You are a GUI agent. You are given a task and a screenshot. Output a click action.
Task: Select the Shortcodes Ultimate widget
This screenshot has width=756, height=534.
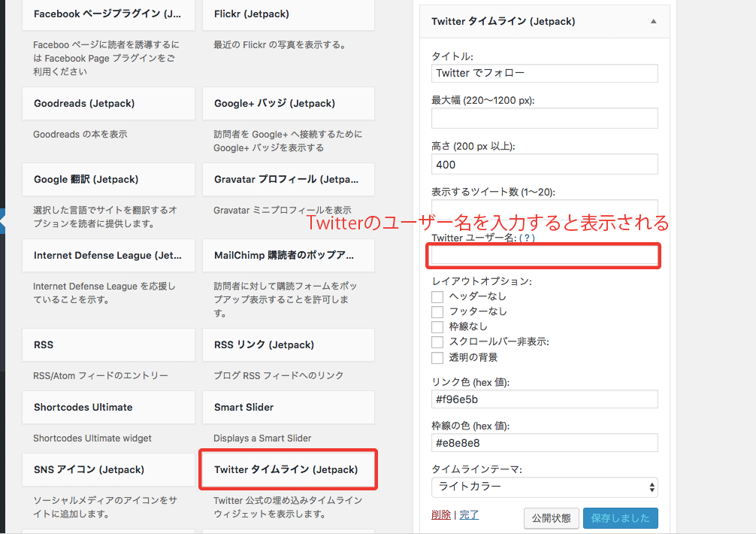pyautogui.click(x=108, y=407)
